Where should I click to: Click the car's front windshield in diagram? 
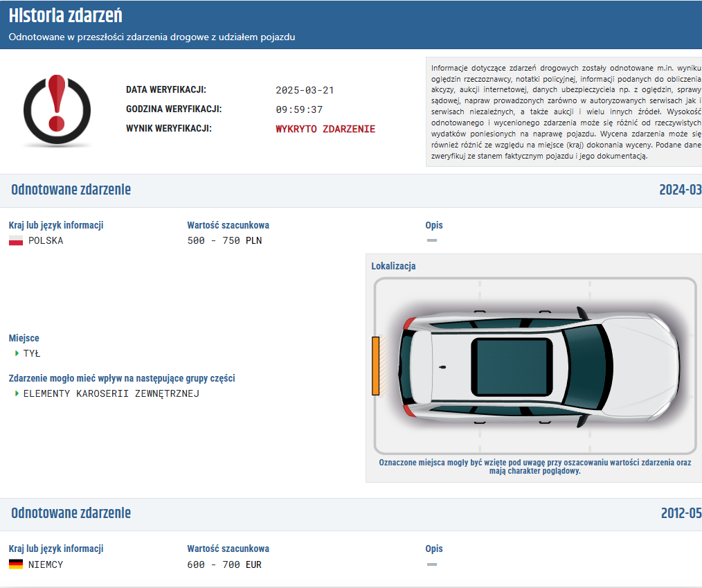585,366
